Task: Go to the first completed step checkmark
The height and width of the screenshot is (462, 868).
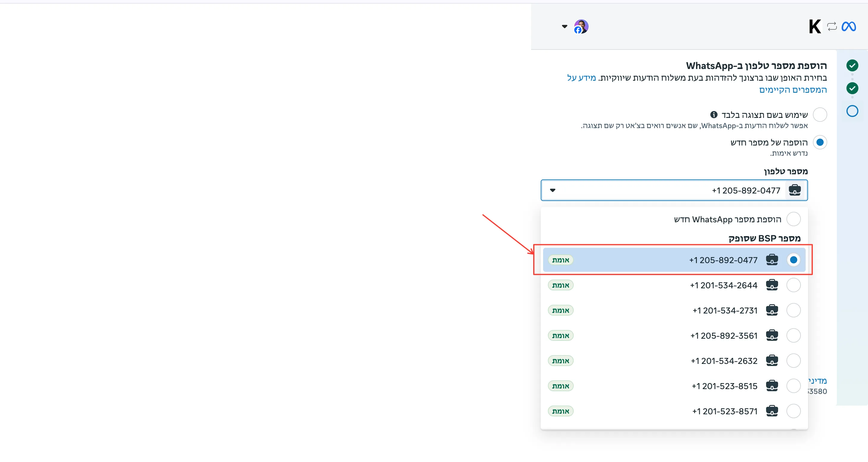Action: (852, 65)
